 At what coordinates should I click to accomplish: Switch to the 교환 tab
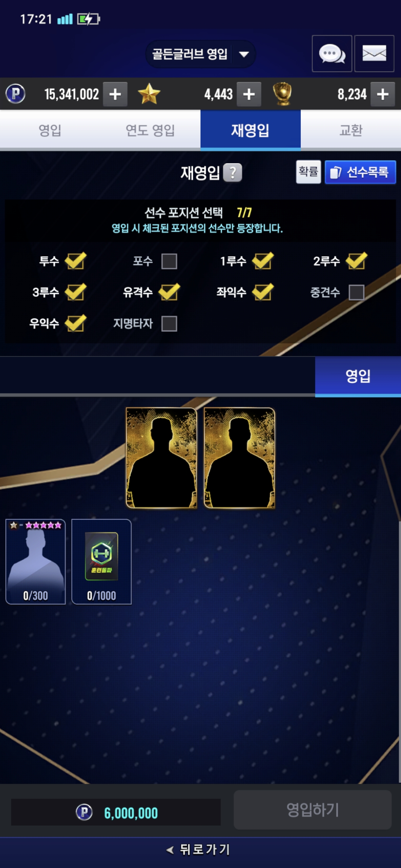point(351,130)
